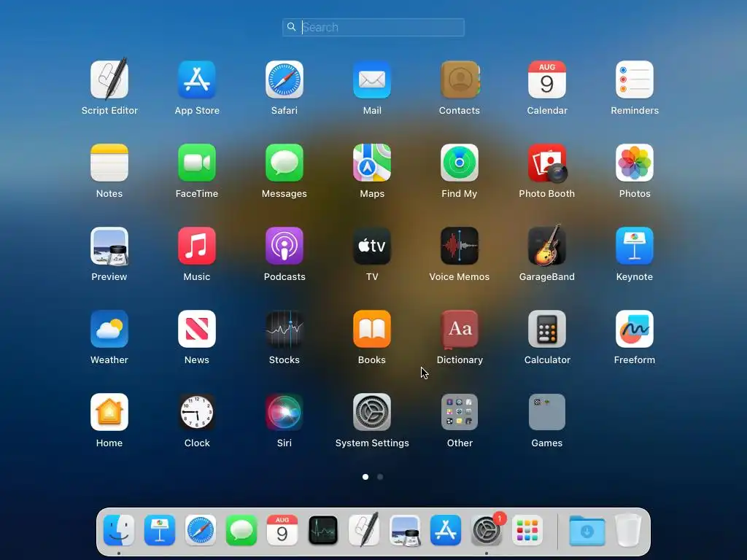Click the Launchpad search field

point(373,27)
